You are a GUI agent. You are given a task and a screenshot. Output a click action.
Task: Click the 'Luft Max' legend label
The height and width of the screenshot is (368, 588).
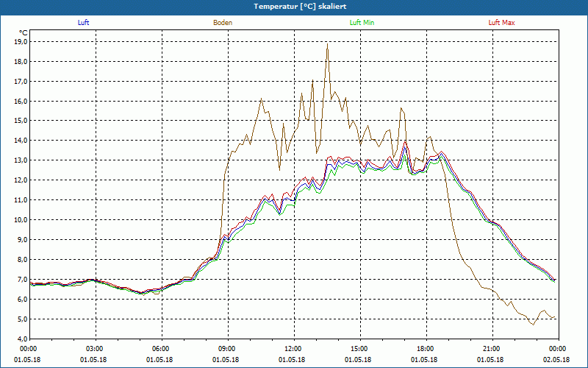(501, 23)
